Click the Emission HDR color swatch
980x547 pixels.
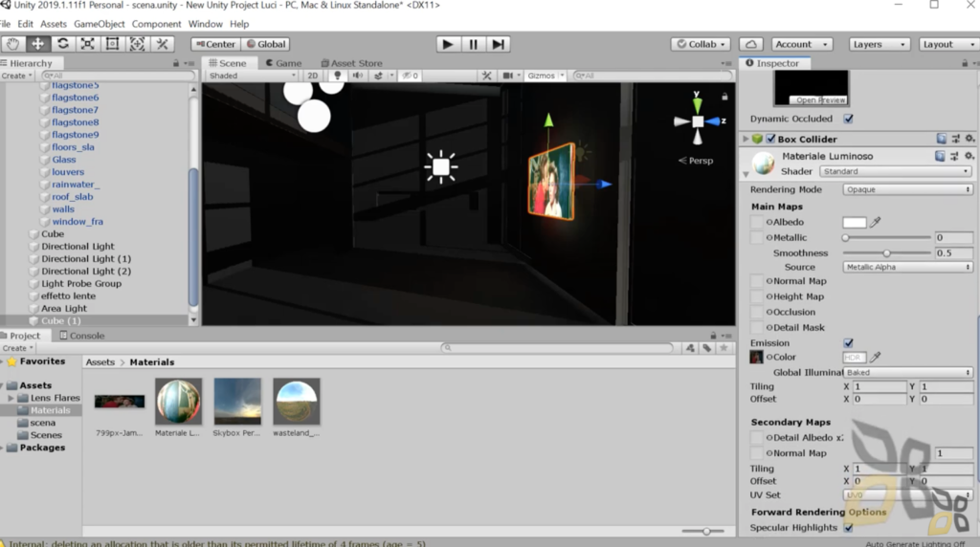coord(854,357)
